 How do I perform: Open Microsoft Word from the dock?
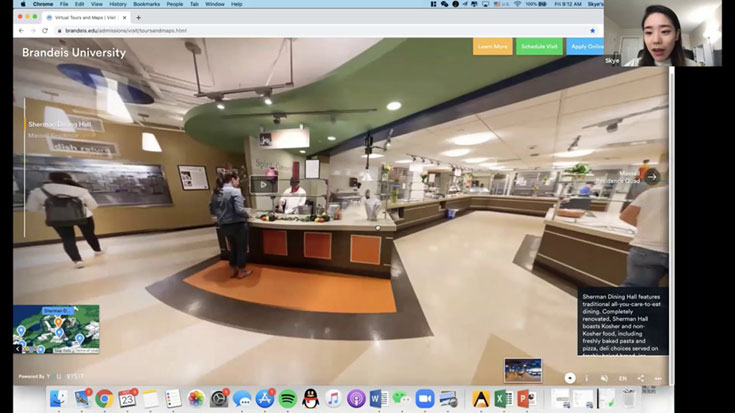point(378,399)
